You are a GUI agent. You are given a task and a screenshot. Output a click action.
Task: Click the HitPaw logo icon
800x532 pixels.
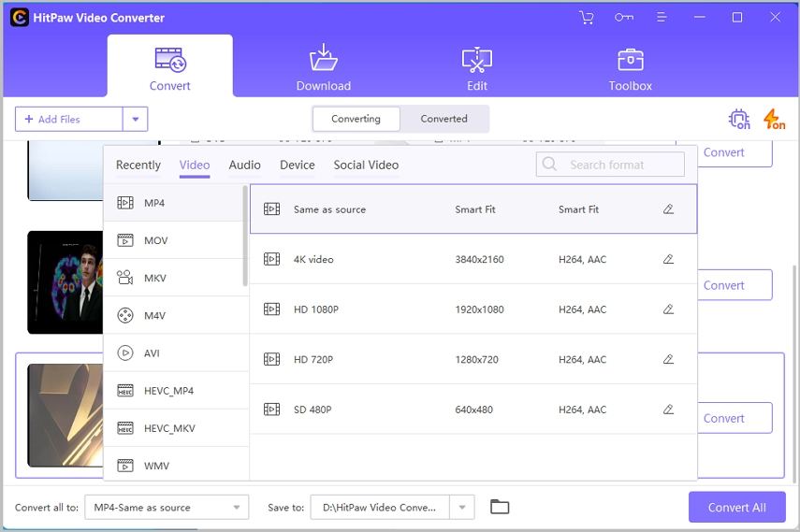[x=19, y=18]
